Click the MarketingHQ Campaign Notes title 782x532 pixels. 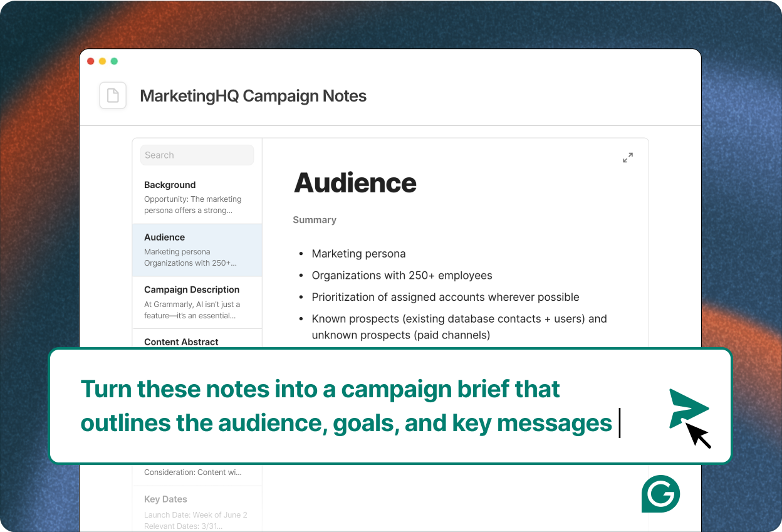(x=253, y=96)
